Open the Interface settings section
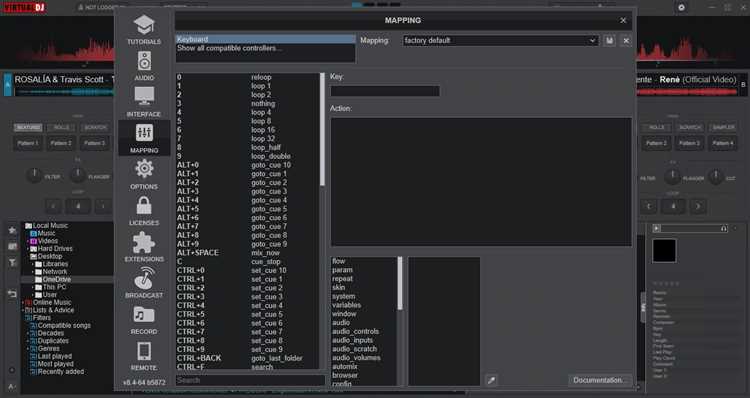The height and width of the screenshot is (398, 750). coord(144,102)
